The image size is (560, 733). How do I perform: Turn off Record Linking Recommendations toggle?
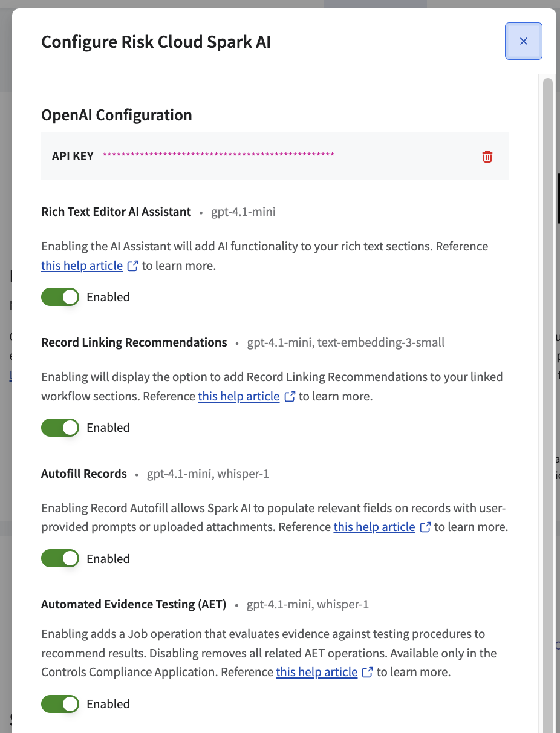60,428
